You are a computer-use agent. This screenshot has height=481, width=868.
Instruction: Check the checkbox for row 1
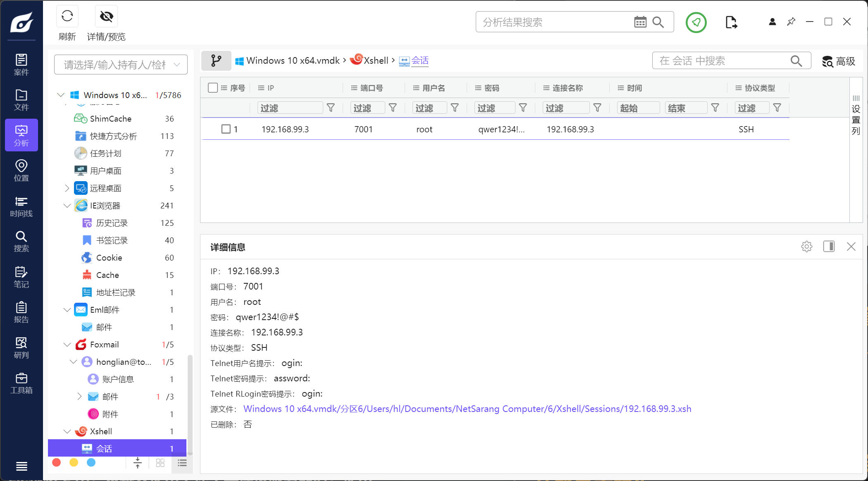point(226,129)
